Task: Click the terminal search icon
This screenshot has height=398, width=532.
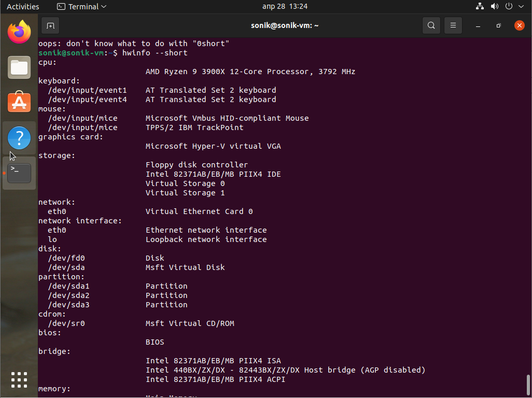Action: (431, 25)
